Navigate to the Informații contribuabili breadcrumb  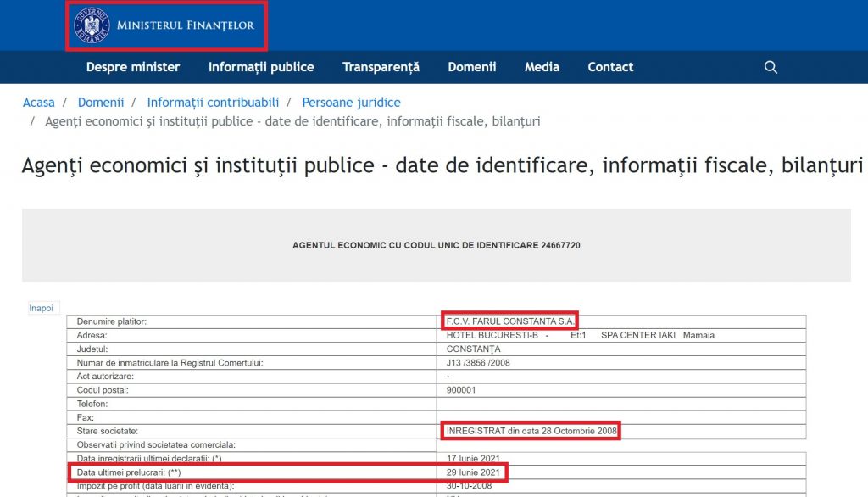point(213,103)
